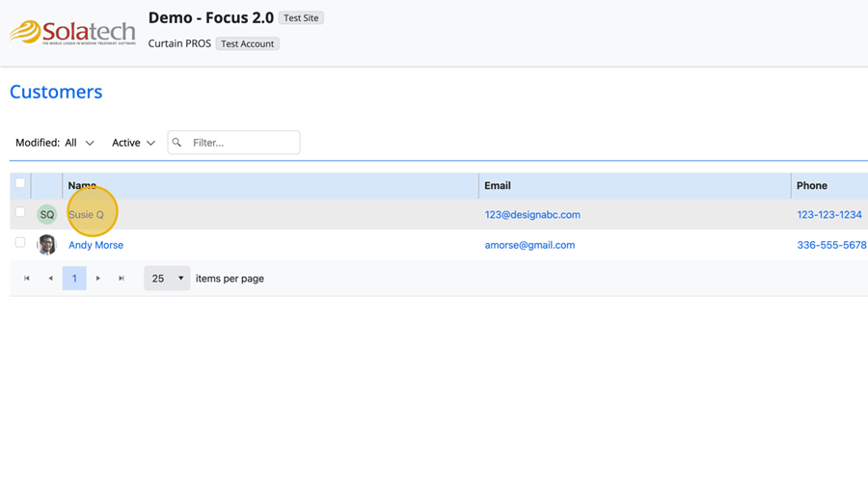Viewport: 868px width, 485px height.
Task: Select page 1 in the pager
Action: pyautogui.click(x=74, y=279)
